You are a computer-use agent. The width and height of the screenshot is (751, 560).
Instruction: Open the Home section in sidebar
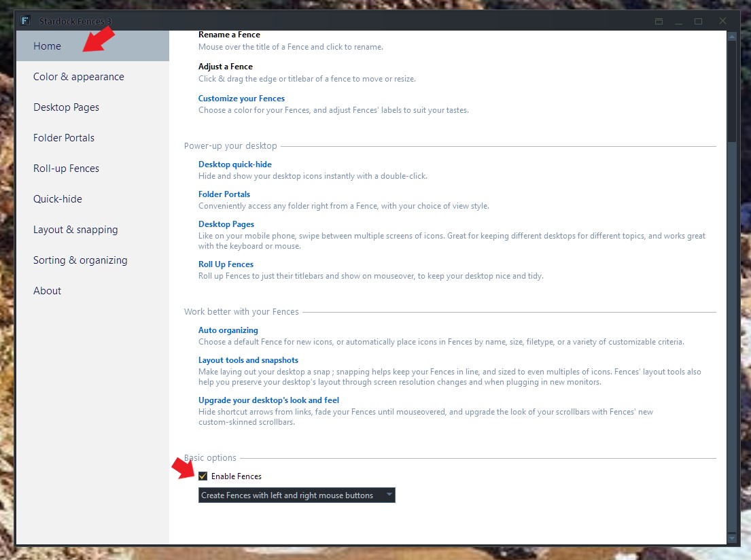click(47, 46)
